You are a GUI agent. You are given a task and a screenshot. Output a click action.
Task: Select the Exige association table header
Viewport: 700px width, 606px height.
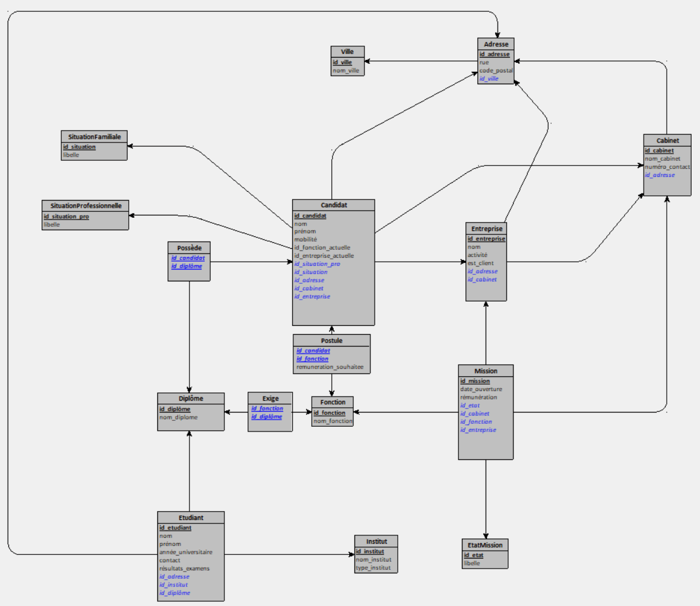coord(270,399)
